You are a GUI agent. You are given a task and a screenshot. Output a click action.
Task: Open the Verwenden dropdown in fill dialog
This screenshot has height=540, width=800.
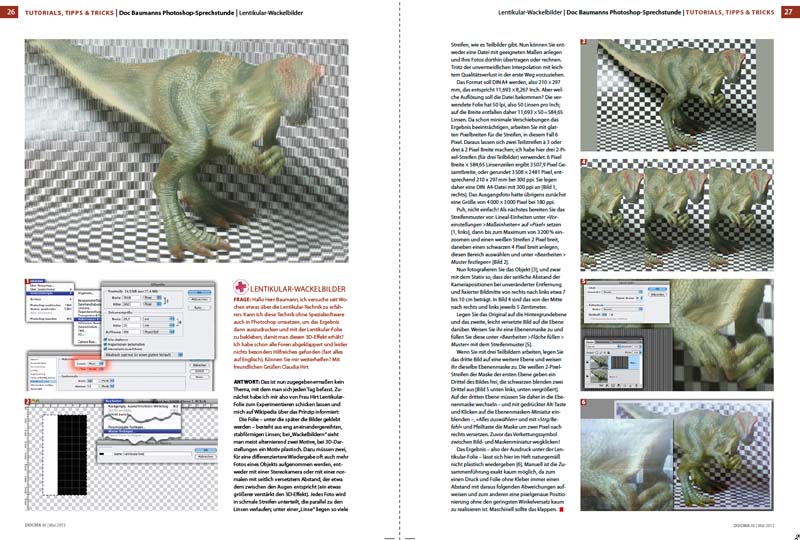click(x=622, y=292)
